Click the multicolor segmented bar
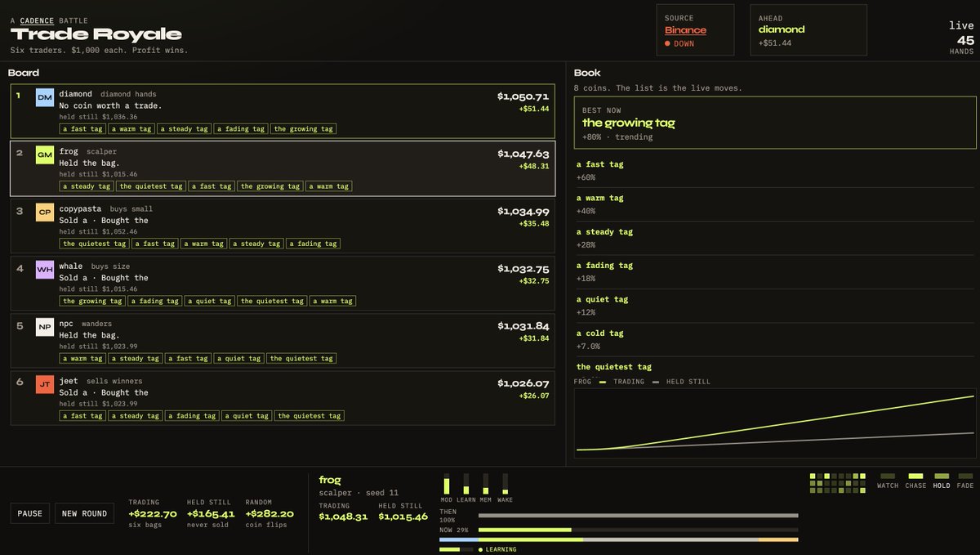 (x=618, y=539)
